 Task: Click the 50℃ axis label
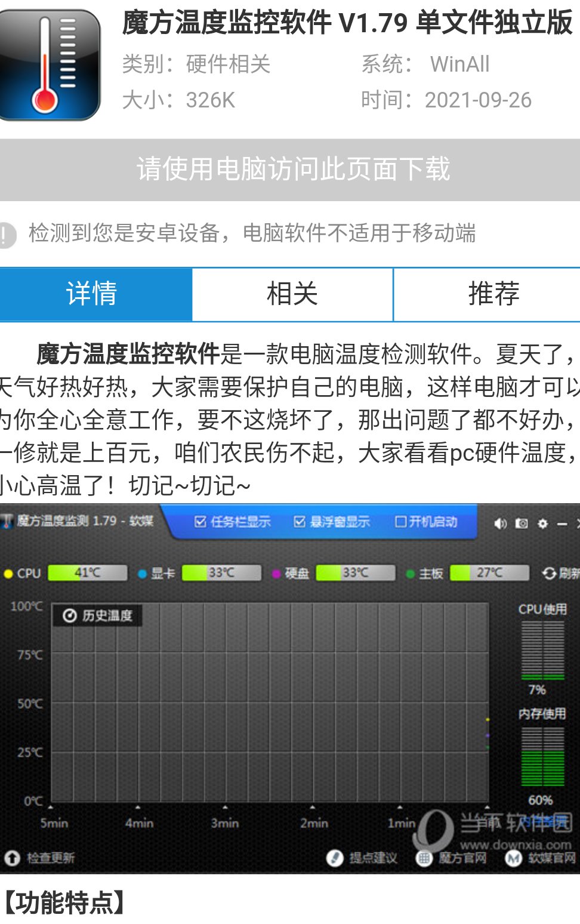30,704
